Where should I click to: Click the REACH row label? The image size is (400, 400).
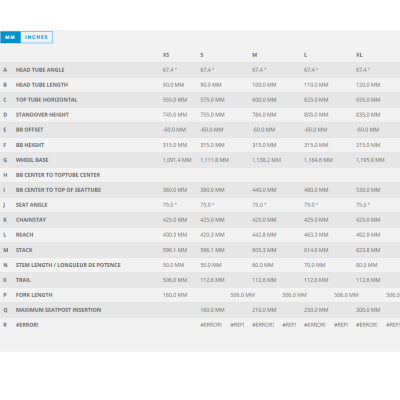pos(25,235)
